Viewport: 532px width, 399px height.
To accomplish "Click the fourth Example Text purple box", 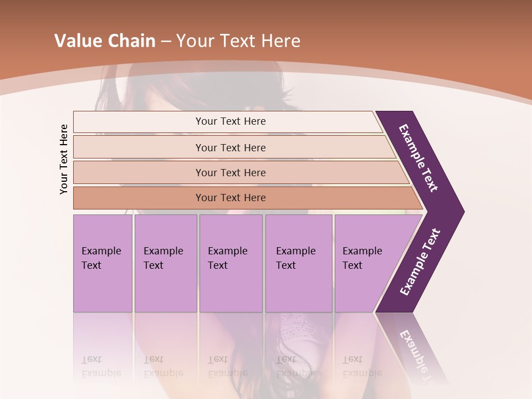I will 299,263.
